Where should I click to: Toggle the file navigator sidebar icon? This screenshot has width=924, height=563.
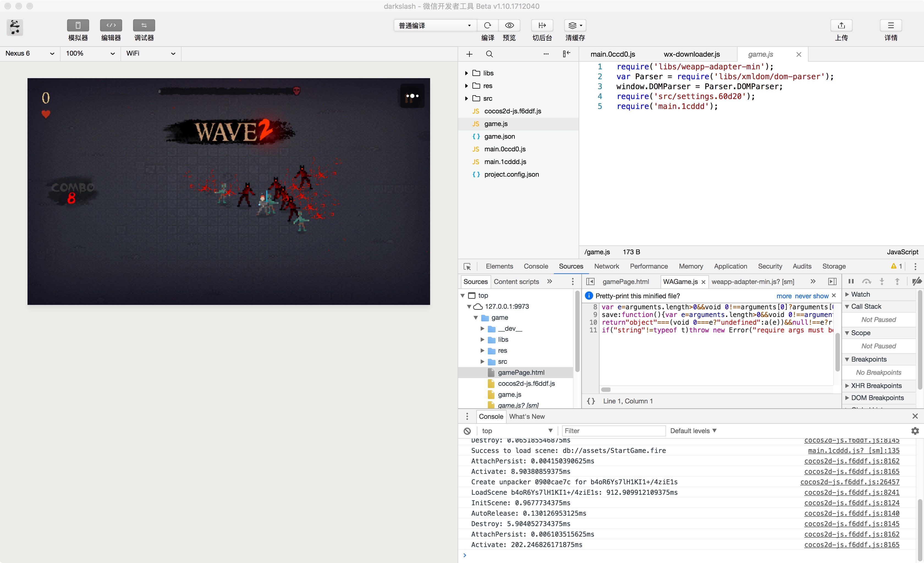(590, 281)
